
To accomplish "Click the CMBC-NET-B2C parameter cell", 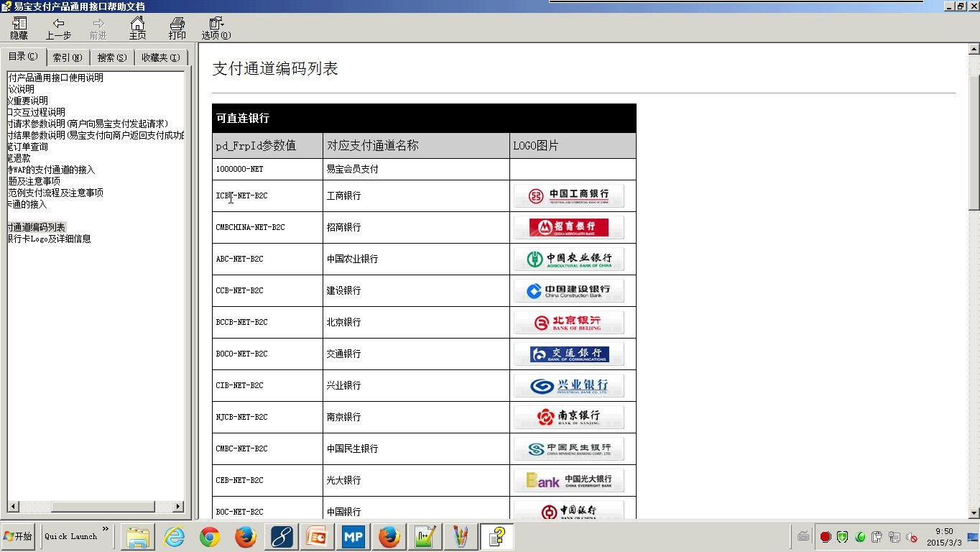I will pos(267,448).
